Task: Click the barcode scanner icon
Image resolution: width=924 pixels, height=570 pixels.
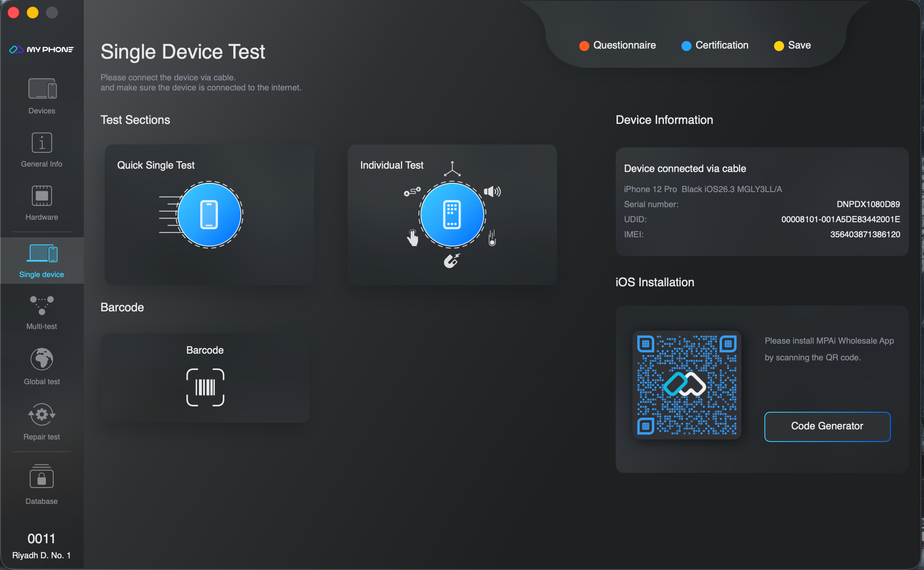Action: (x=205, y=387)
